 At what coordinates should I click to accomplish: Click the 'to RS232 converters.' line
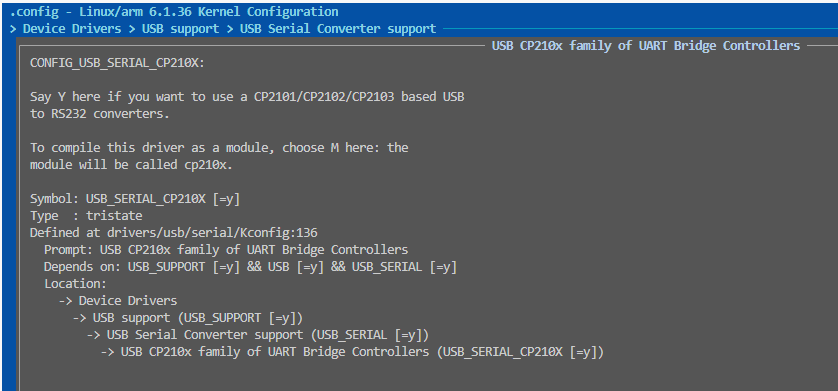tap(100, 114)
